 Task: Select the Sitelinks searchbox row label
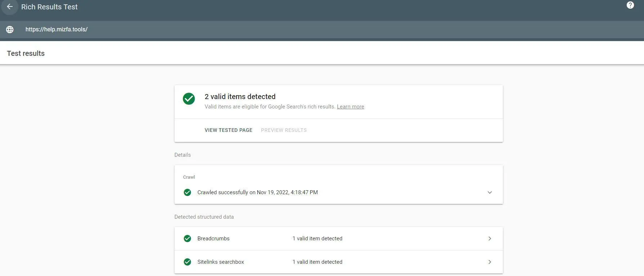tap(220, 262)
